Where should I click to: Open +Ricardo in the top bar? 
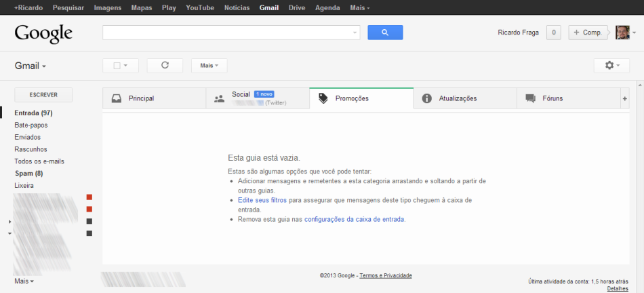pos(28,8)
